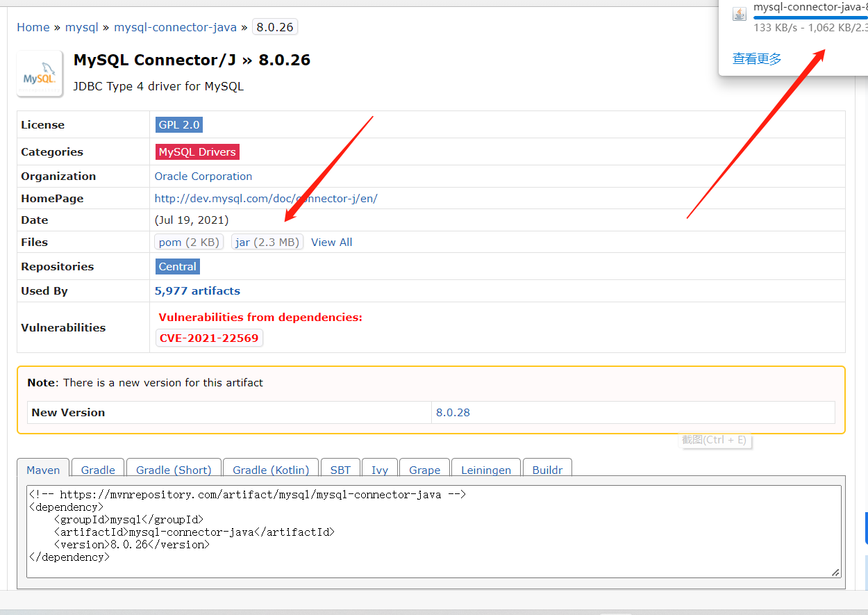The height and width of the screenshot is (615, 868).
Task: Switch to the Gradle (Kotlin) tab
Action: [271, 470]
